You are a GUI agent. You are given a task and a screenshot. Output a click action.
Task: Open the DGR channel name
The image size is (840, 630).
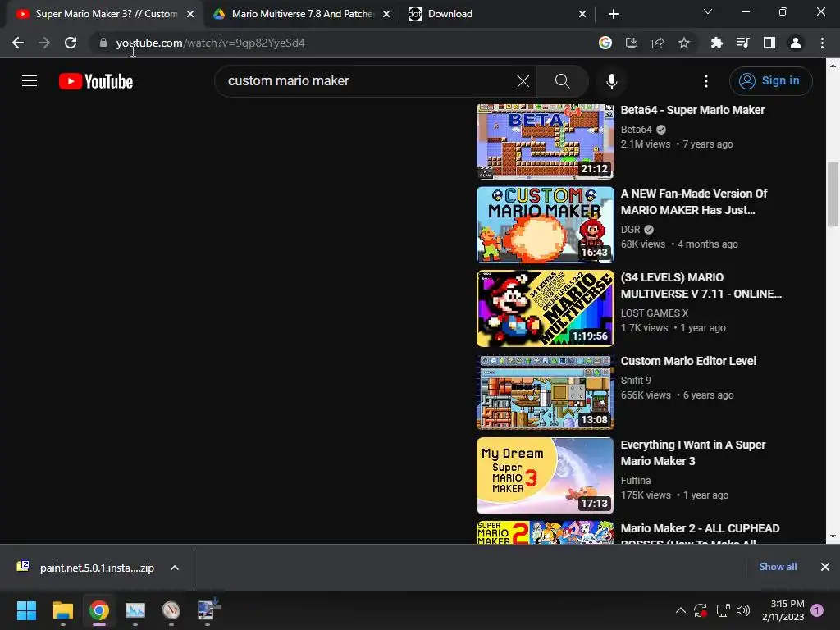pos(630,230)
